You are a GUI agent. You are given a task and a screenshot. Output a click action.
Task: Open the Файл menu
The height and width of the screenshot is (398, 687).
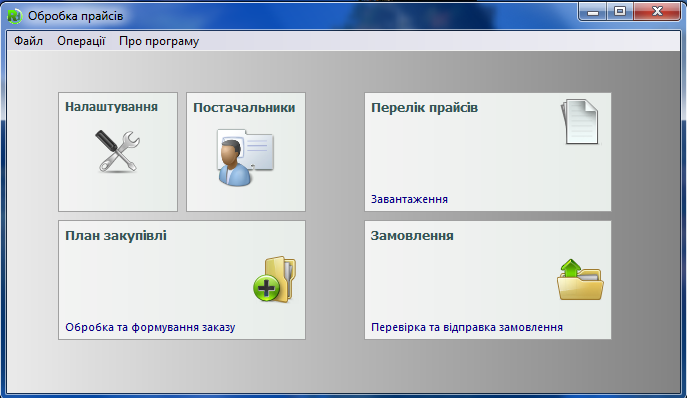28,41
